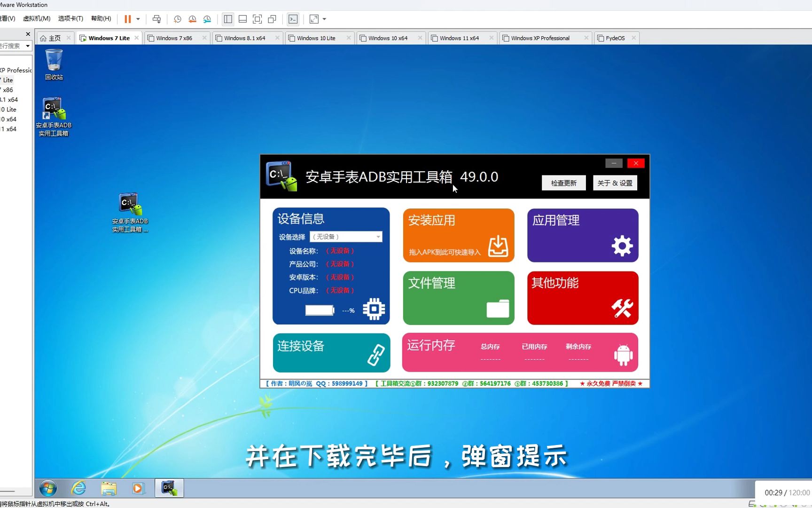Click the 检查更新 button
This screenshot has height=508, width=812.
point(563,183)
